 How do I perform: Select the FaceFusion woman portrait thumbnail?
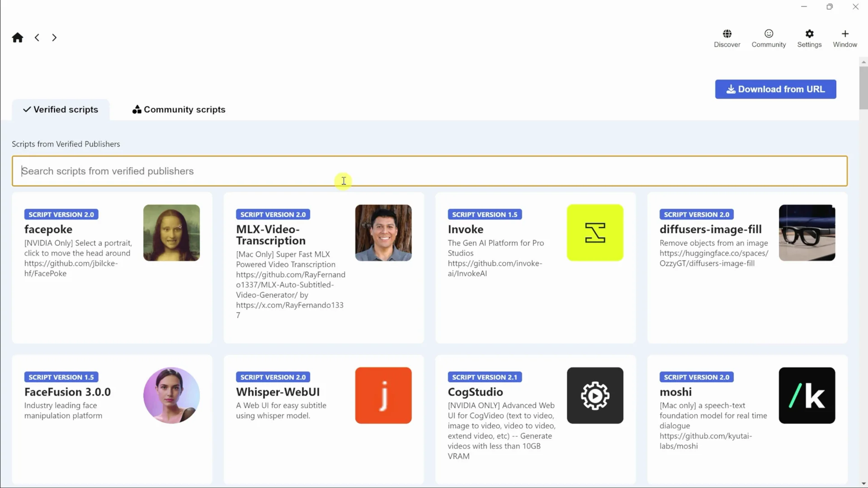(171, 395)
